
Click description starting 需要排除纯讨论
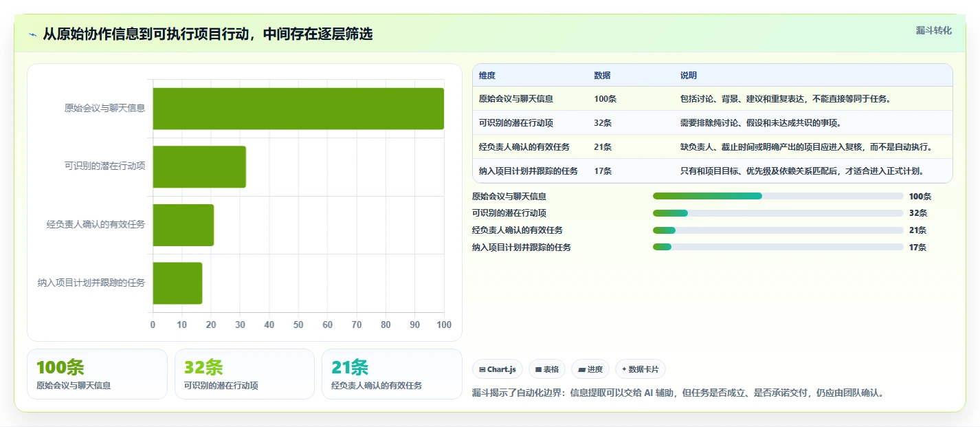[x=761, y=123]
